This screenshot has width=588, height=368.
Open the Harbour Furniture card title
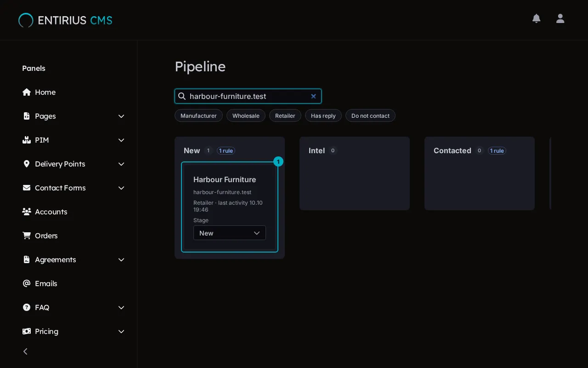pos(225,179)
